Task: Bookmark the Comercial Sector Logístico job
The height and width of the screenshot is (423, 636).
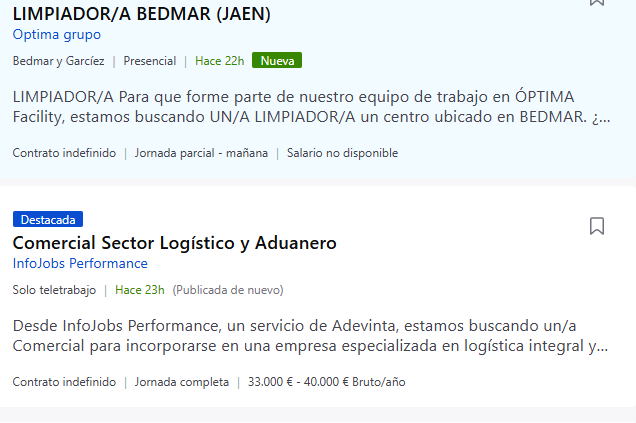Action: point(597,226)
